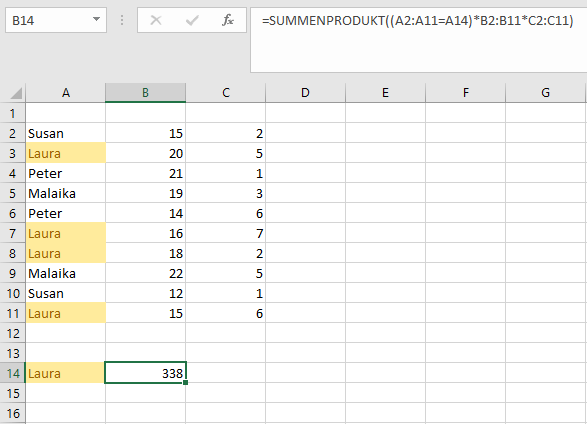Click cell C7 containing 7
587x424 pixels.
click(226, 233)
